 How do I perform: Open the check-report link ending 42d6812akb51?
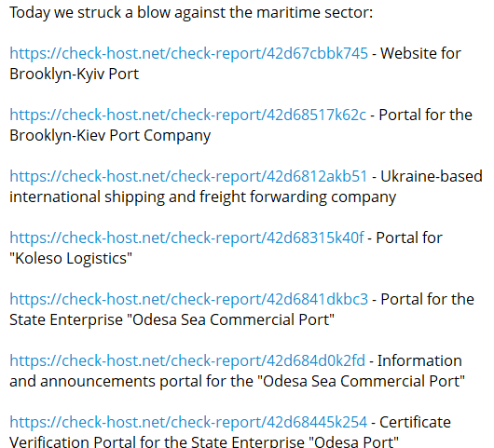(188, 176)
